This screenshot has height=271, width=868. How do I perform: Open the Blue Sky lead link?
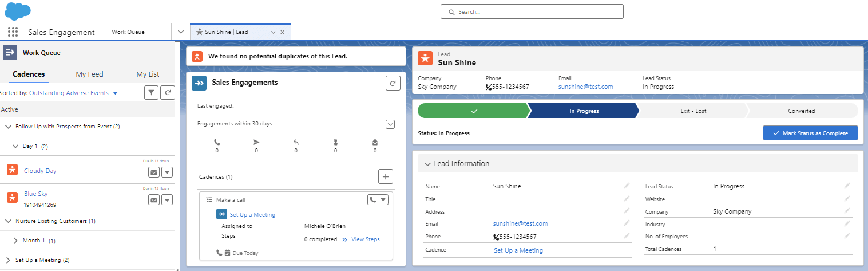pos(35,194)
